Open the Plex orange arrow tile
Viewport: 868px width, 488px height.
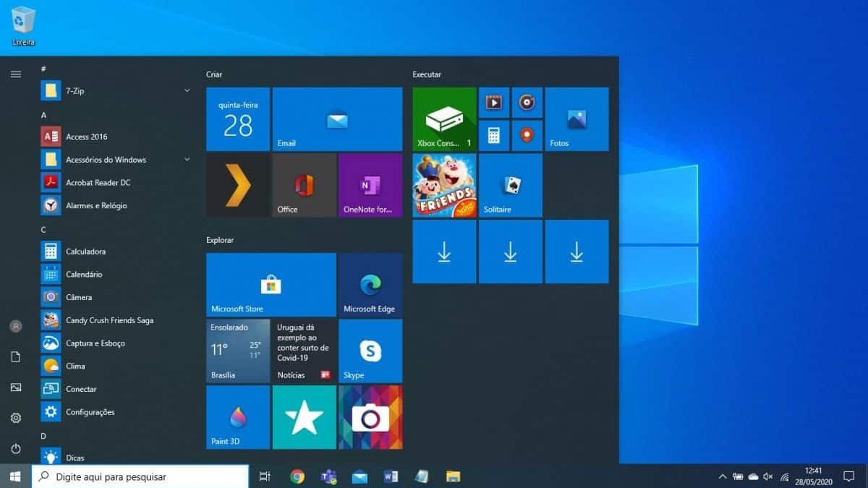238,185
